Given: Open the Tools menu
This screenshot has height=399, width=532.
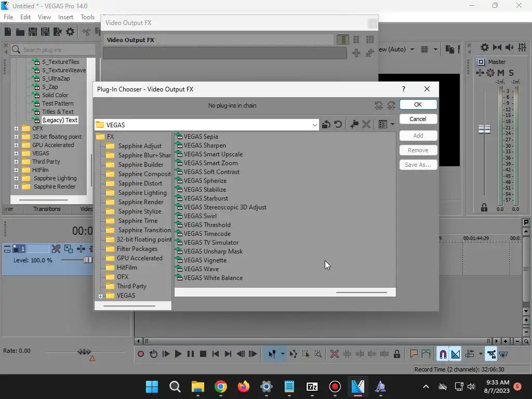Looking at the screenshot, I should coord(87,17).
